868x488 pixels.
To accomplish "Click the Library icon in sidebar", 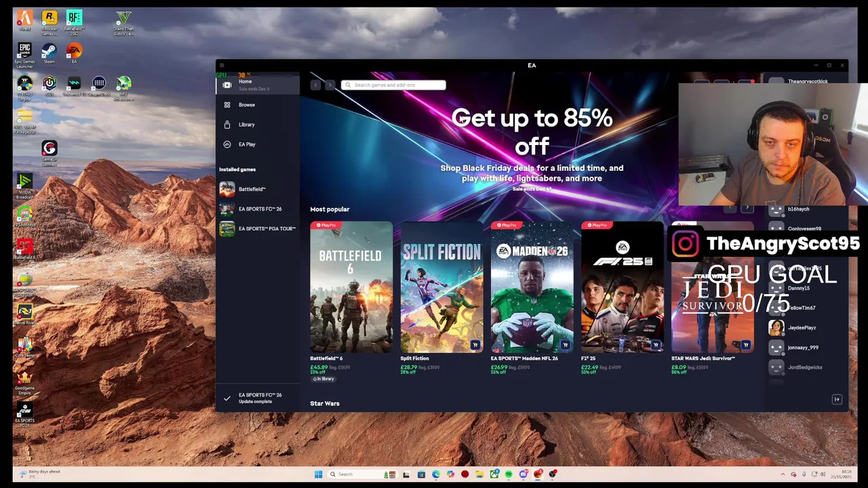I will [x=227, y=125].
